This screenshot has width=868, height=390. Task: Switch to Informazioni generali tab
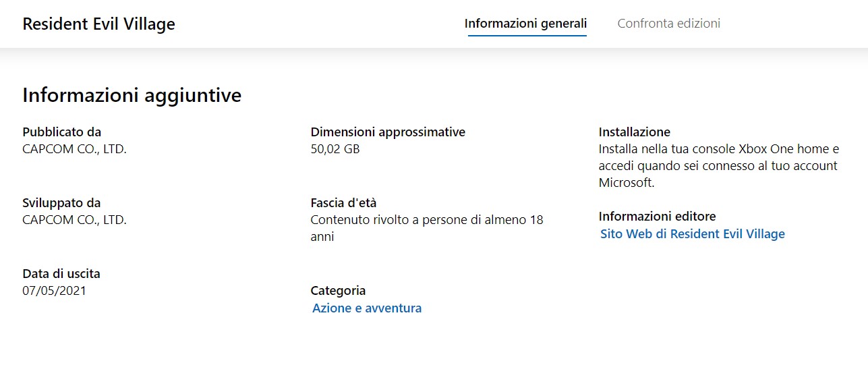click(525, 24)
